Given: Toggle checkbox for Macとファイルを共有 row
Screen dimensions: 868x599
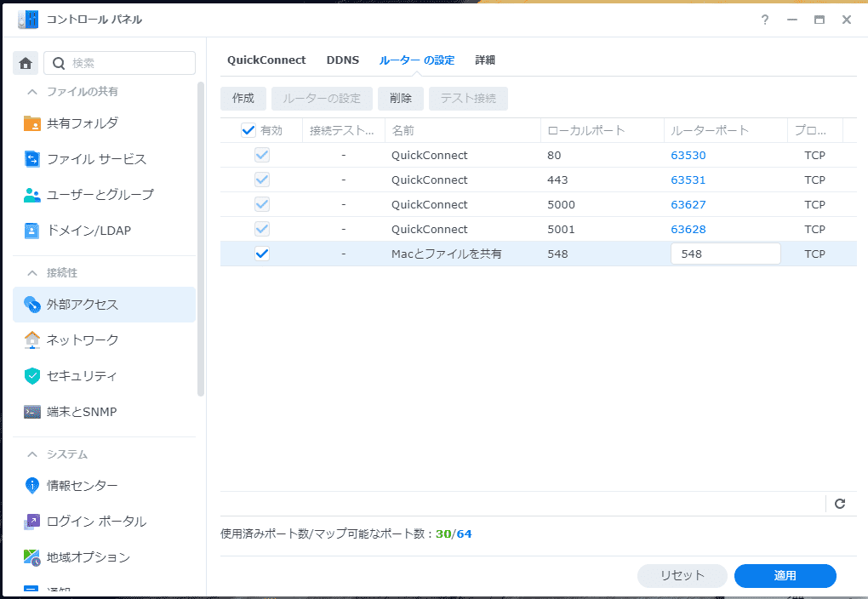Looking at the screenshot, I should click(262, 254).
